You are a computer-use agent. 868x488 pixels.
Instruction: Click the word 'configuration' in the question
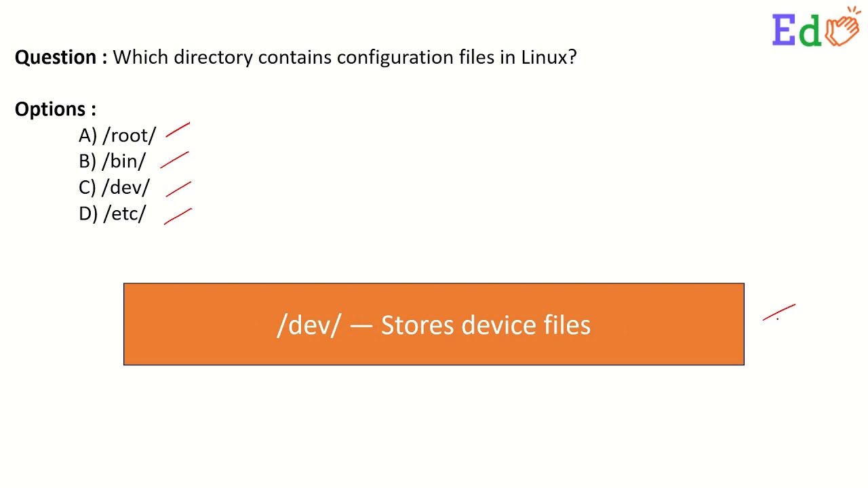pos(396,57)
